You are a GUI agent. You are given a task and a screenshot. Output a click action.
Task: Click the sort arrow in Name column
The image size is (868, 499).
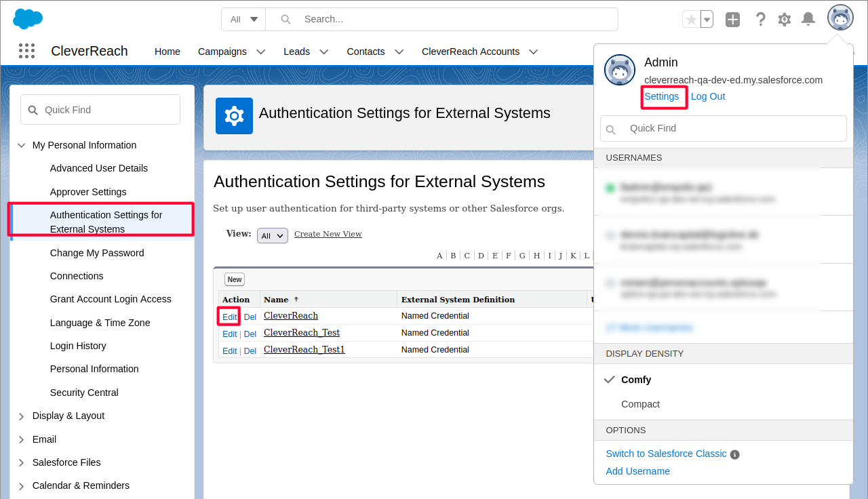(x=296, y=299)
